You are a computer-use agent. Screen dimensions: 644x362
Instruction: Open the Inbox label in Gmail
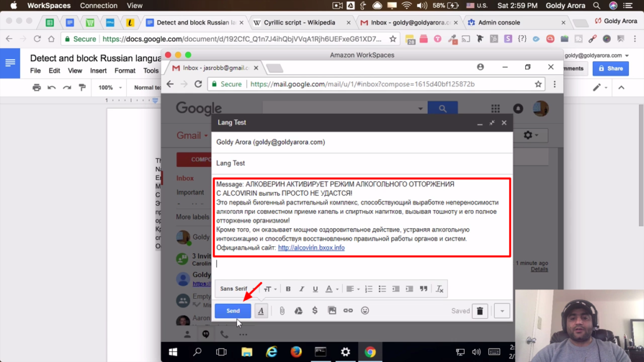[185, 178]
